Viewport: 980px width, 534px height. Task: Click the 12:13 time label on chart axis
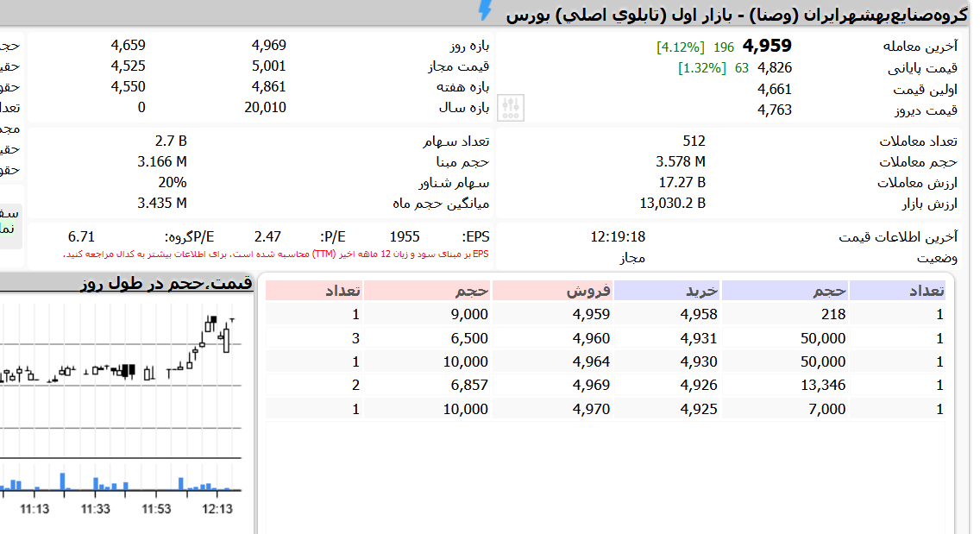point(217,509)
